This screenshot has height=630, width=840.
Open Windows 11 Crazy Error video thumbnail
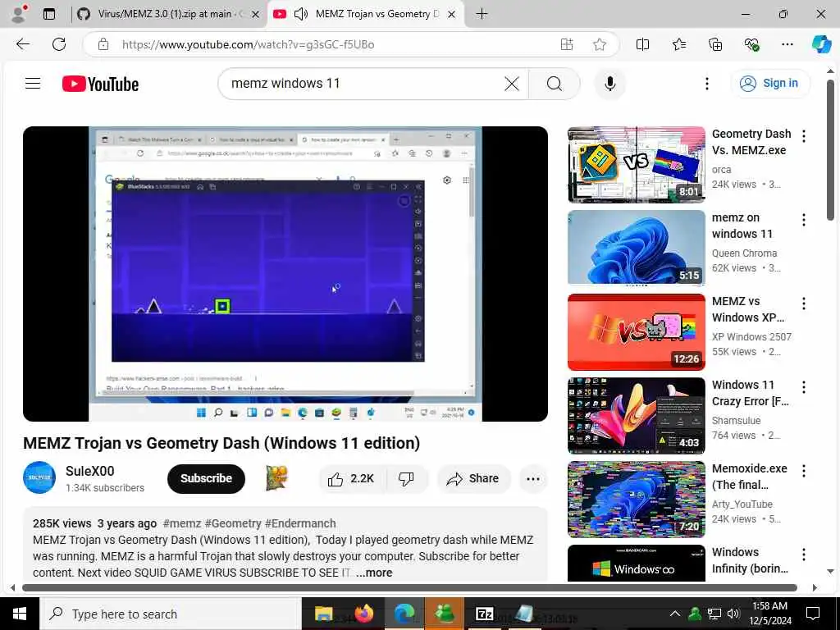[637, 416]
